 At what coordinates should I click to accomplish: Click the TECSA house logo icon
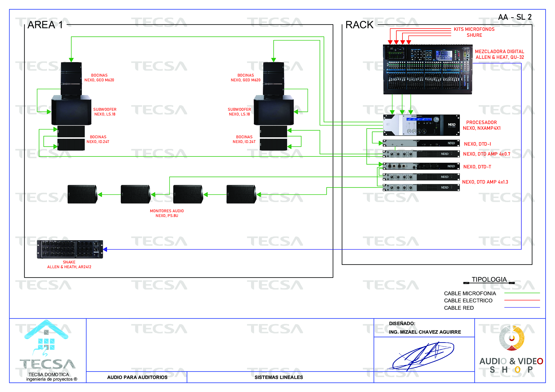point(47,338)
